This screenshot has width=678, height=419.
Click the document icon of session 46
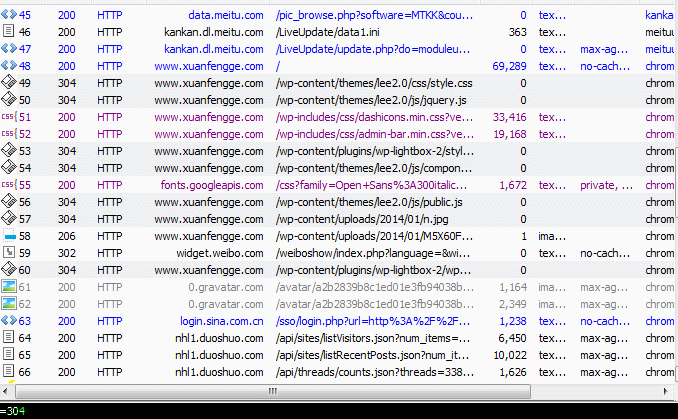click(x=8, y=31)
